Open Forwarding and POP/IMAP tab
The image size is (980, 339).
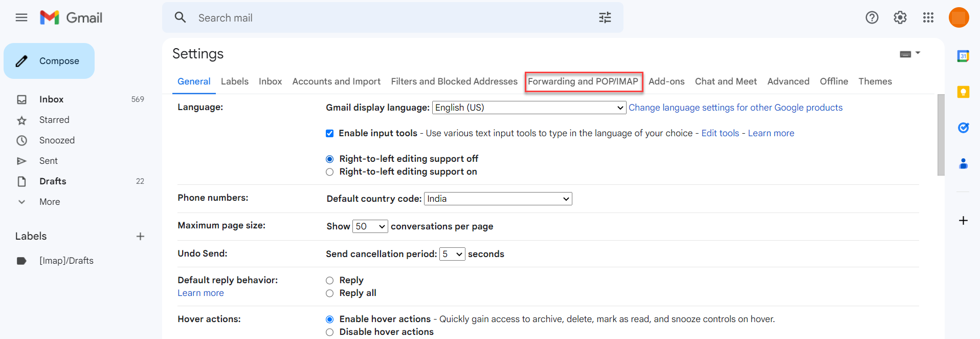(583, 81)
